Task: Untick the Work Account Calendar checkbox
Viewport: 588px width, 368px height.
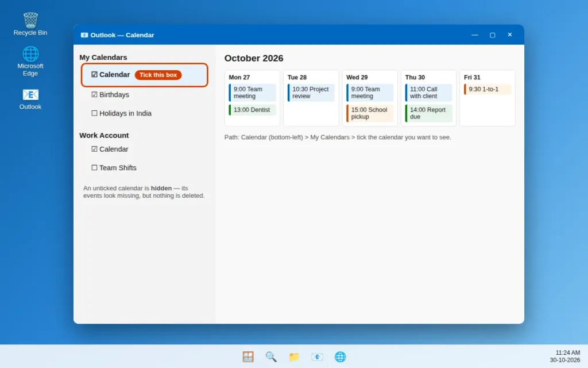Action: (x=94, y=149)
